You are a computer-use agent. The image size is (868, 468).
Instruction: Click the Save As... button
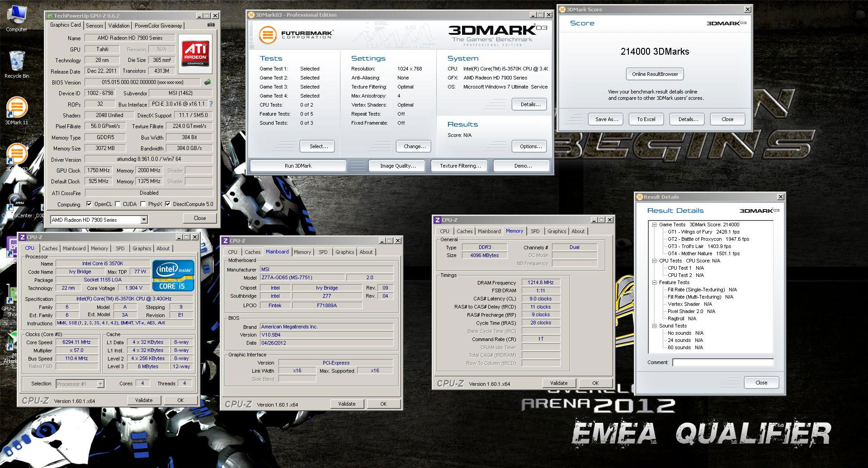[606, 119]
